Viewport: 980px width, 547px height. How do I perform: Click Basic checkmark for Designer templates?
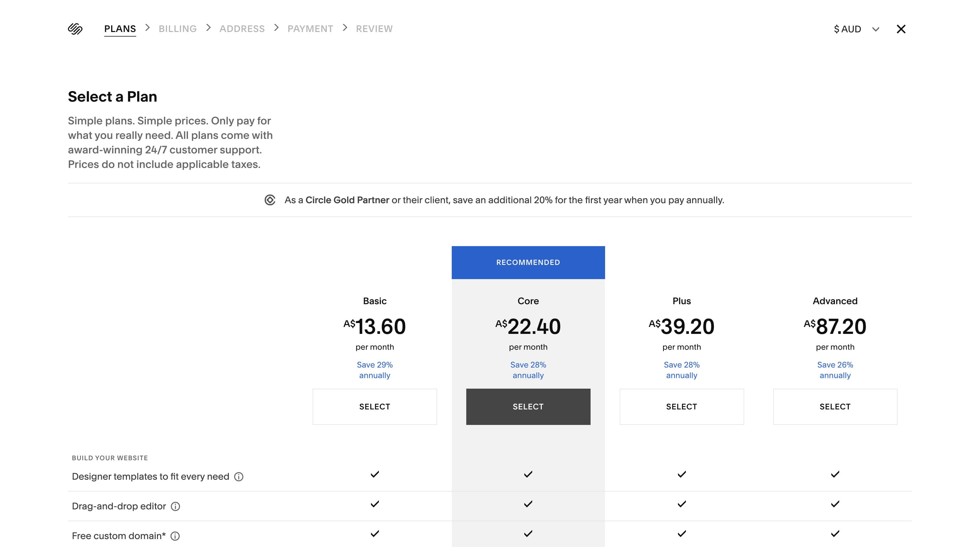pyautogui.click(x=375, y=474)
